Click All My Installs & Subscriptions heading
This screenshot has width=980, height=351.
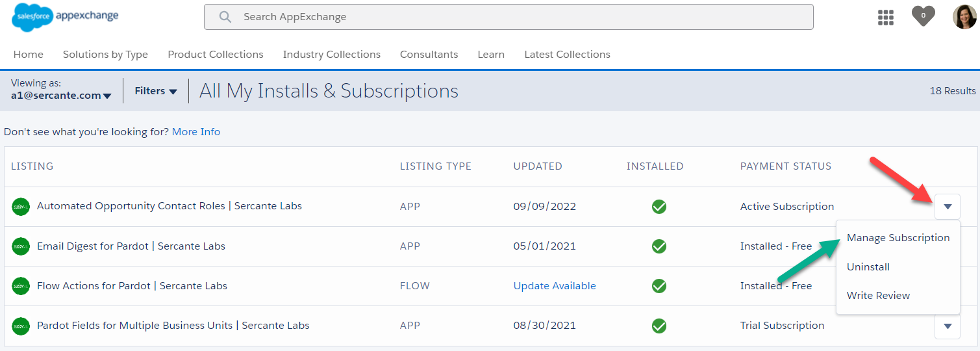click(x=329, y=91)
